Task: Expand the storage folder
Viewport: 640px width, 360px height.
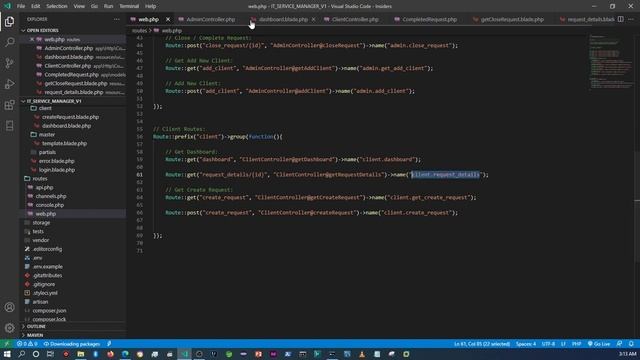Action: [41, 222]
